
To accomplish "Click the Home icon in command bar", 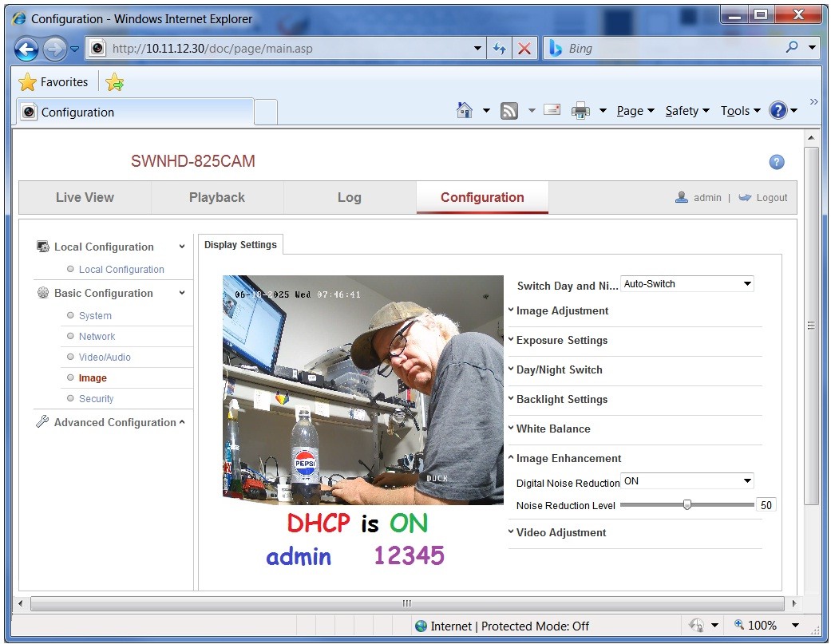I will (x=465, y=110).
